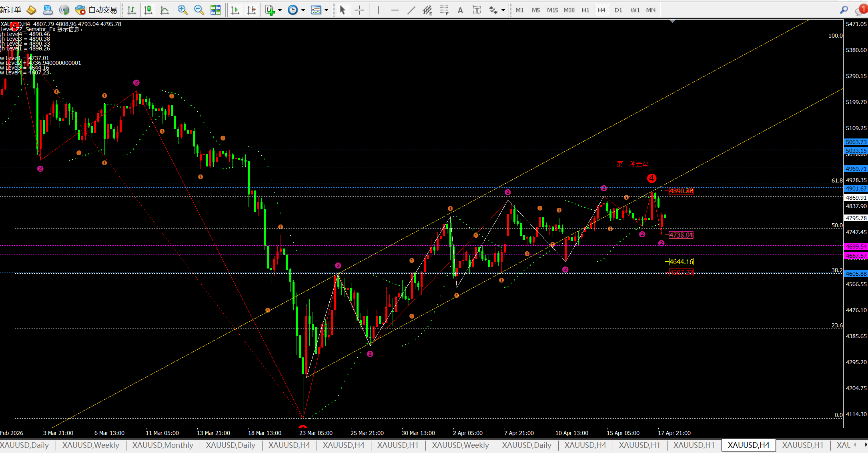This screenshot has height=453, width=868.
Task: Click the tile windows icon
Action: [216, 10]
